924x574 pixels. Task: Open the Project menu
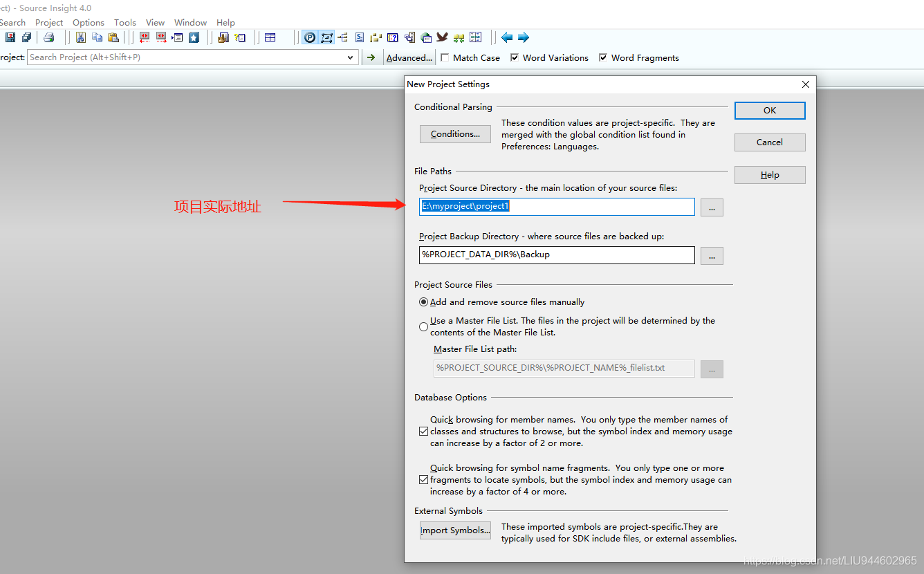pyautogui.click(x=49, y=22)
